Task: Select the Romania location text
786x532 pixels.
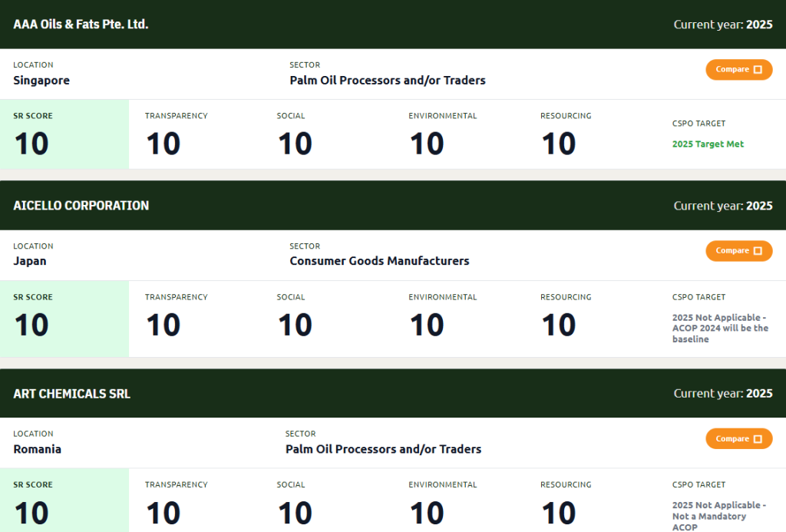Action: pos(37,449)
